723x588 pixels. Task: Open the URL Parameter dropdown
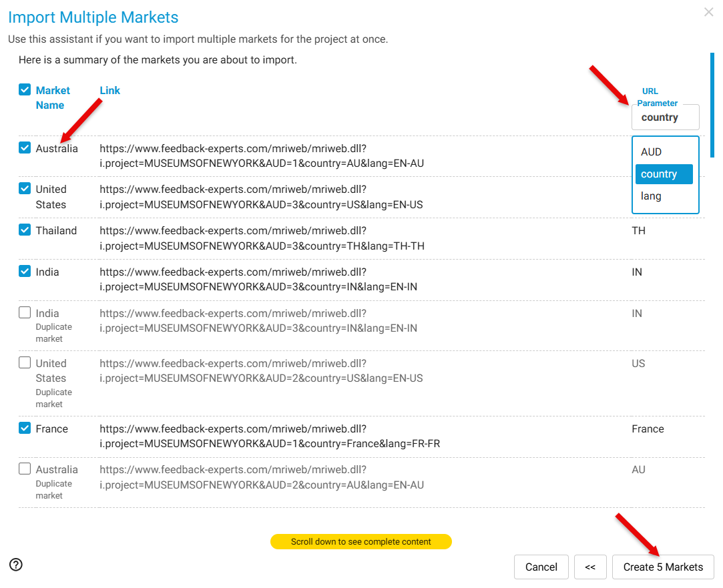[x=665, y=117]
